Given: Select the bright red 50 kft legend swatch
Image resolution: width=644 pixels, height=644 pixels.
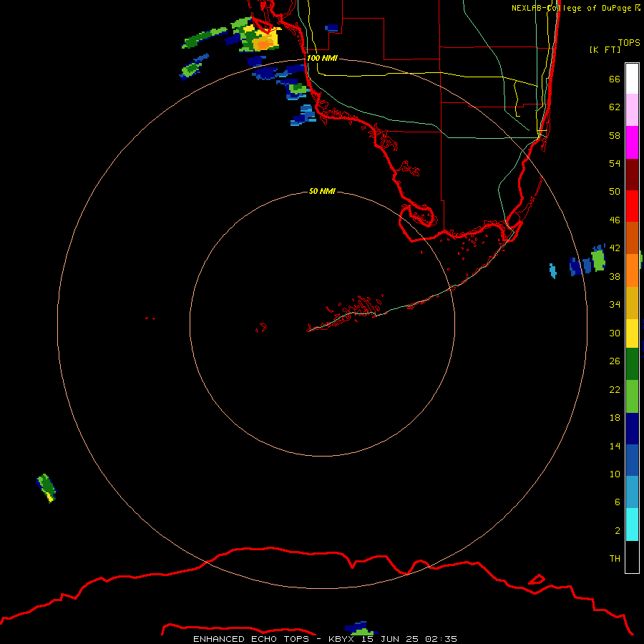Looking at the screenshot, I should pyautogui.click(x=632, y=206).
